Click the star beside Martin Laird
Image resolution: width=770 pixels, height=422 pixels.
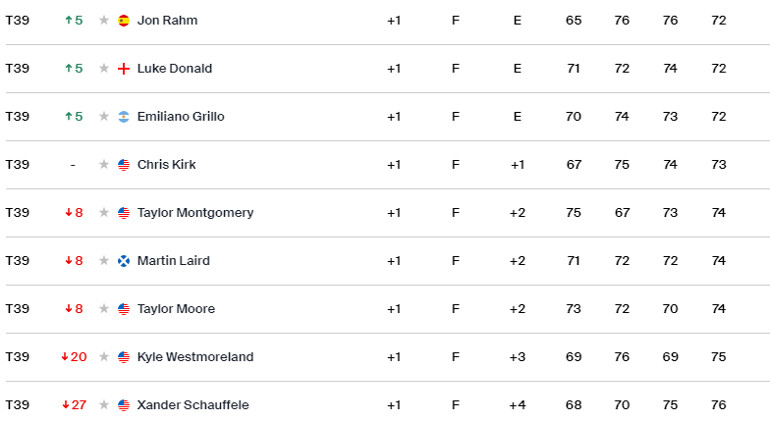(x=104, y=261)
